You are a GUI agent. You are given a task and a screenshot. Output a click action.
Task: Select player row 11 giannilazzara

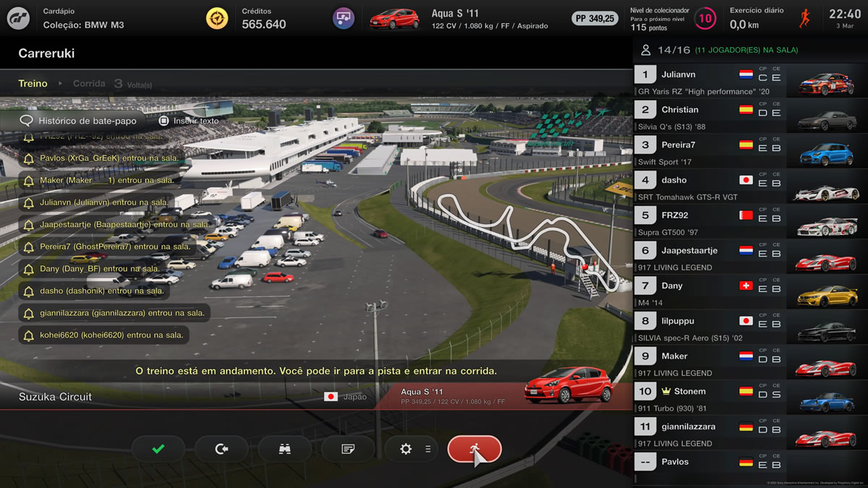750,433
